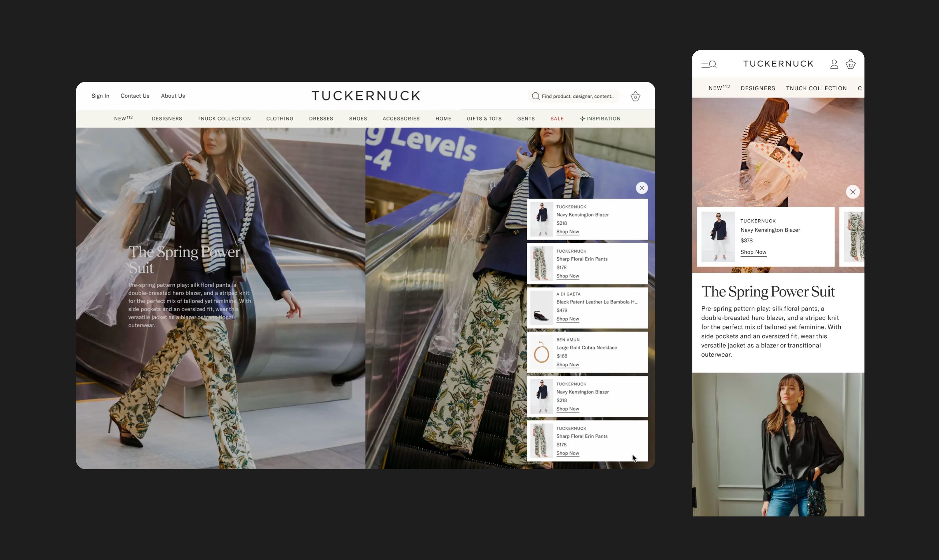Viewport: 939px width, 560px height.
Task: Click the Inspiration navigation icon
Action: tap(582, 119)
